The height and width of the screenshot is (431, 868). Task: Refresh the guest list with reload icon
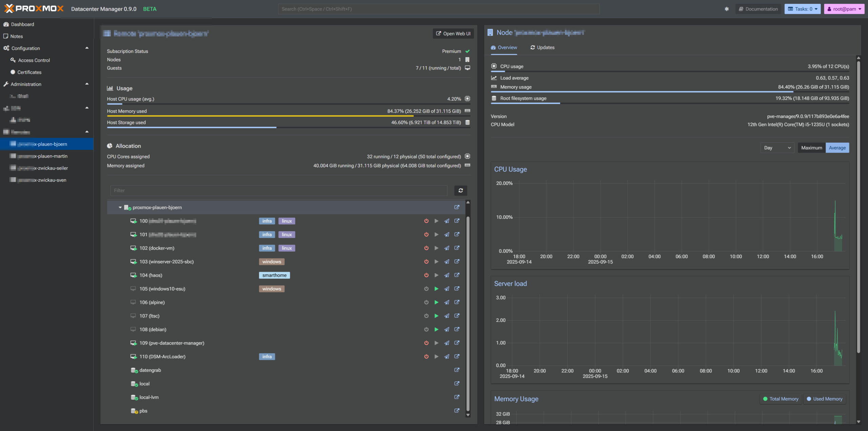(460, 191)
